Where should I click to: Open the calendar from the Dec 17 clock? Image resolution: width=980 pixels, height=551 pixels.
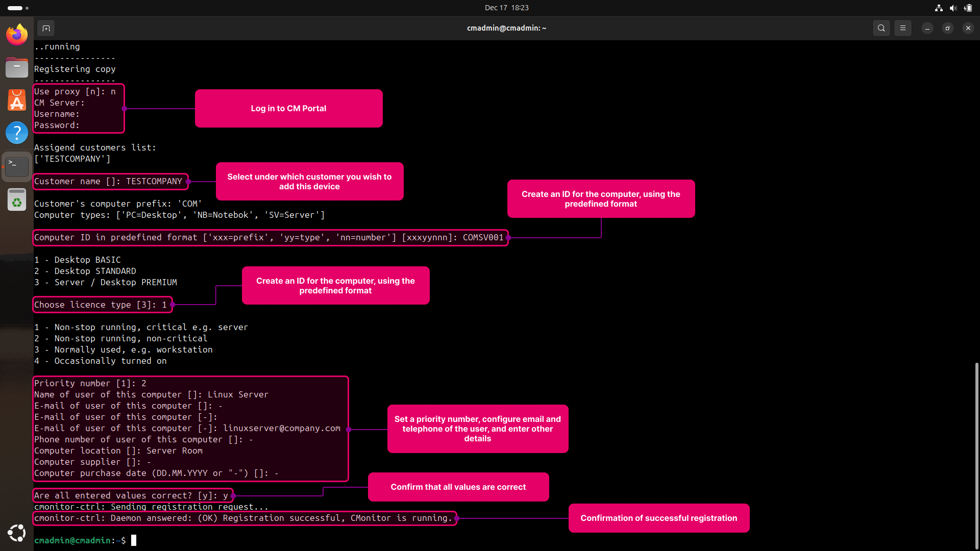(x=506, y=8)
